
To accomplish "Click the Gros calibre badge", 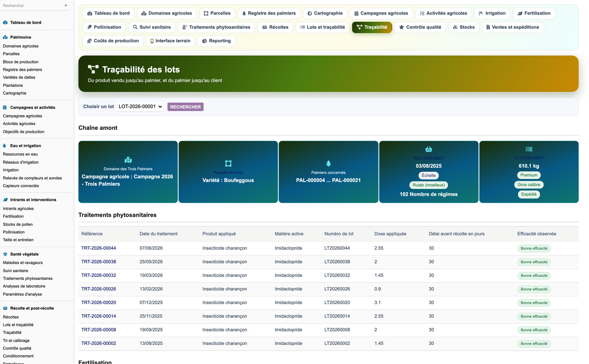I will click(x=529, y=185).
